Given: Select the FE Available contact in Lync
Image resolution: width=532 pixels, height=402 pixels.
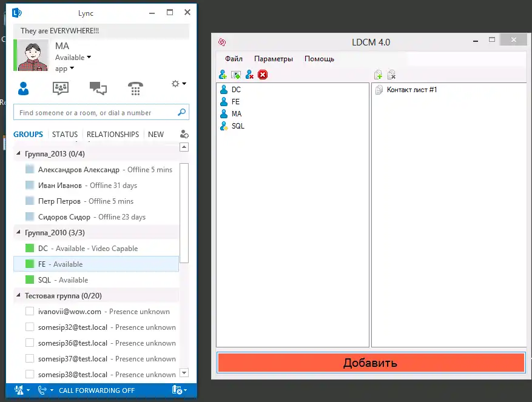Looking at the screenshot, I should (x=96, y=264).
